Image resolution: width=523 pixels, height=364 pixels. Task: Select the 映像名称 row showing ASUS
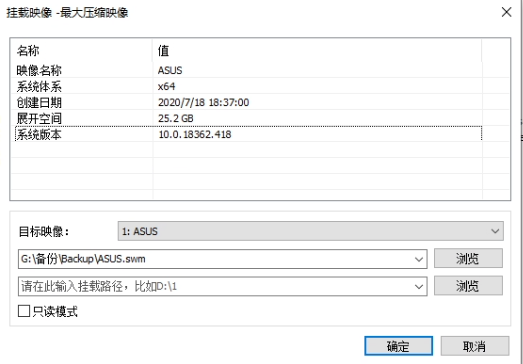(248, 70)
